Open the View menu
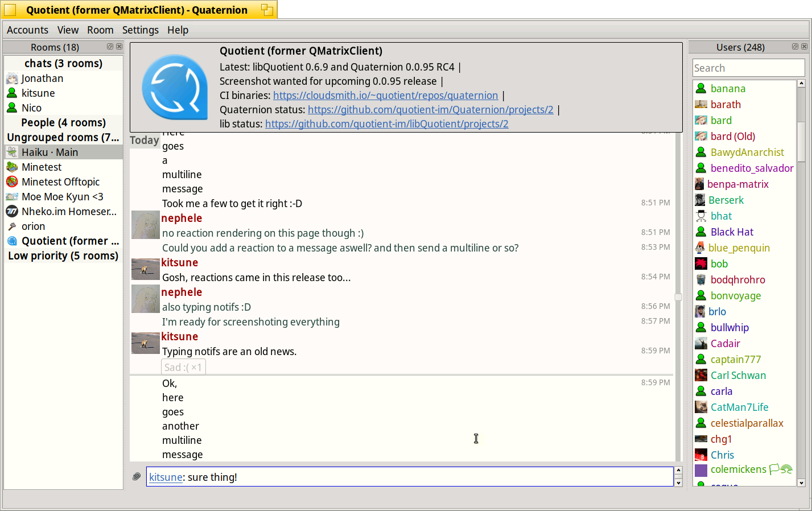812x511 pixels. 68,30
